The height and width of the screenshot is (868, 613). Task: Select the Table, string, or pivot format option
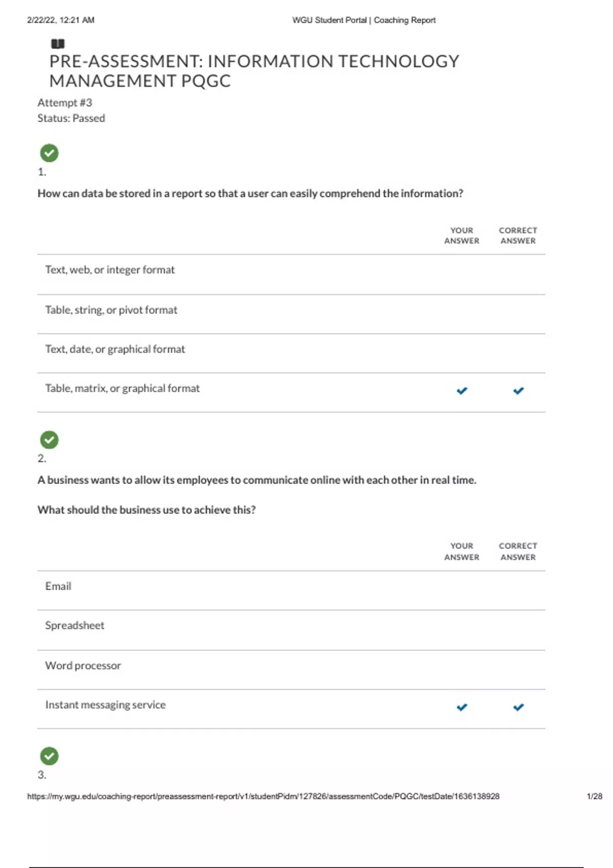tap(111, 310)
